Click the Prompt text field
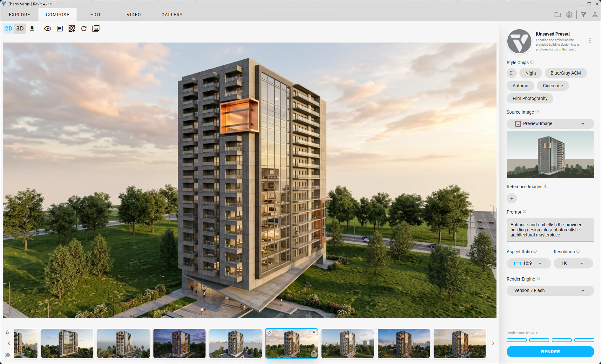This screenshot has height=364, width=601. click(x=550, y=230)
